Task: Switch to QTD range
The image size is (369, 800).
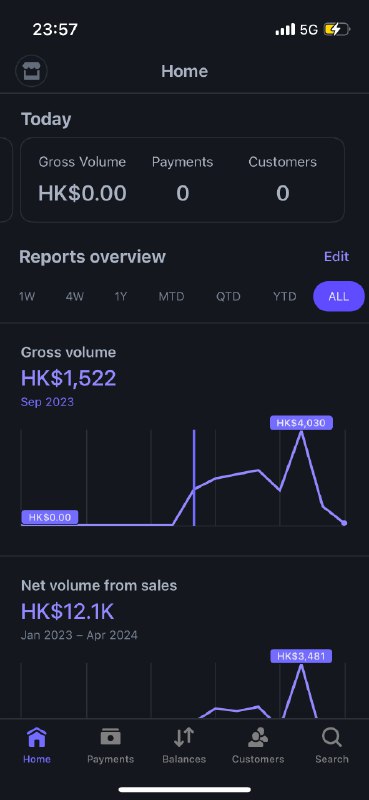Action: (x=228, y=296)
